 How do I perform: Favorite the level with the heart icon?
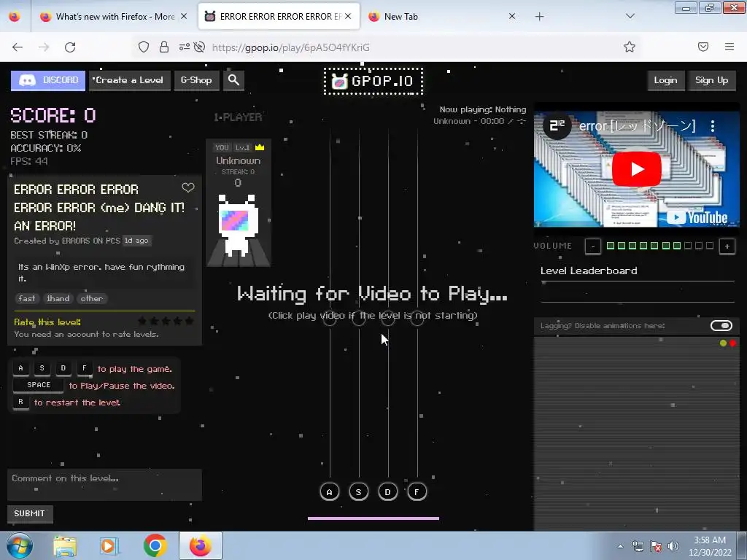tap(188, 187)
